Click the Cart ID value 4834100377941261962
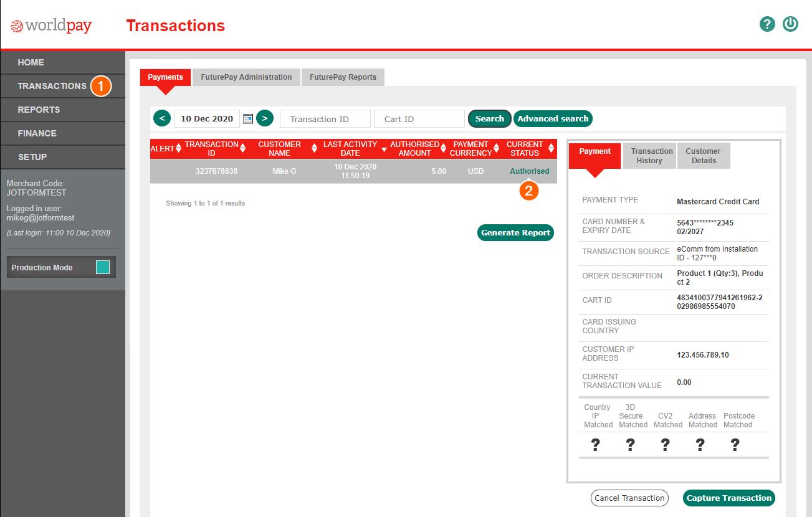The image size is (812, 517). [x=720, y=302]
